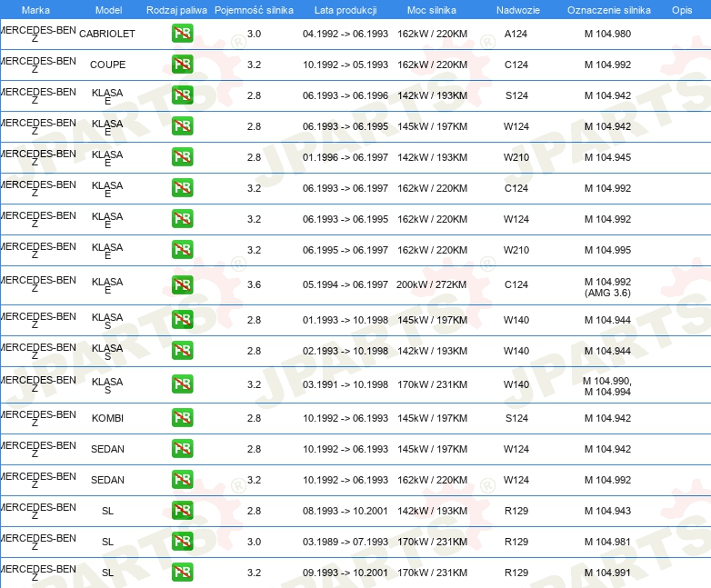Click the A124 body type cell
Screen dimensions: 711x588
[x=516, y=35]
